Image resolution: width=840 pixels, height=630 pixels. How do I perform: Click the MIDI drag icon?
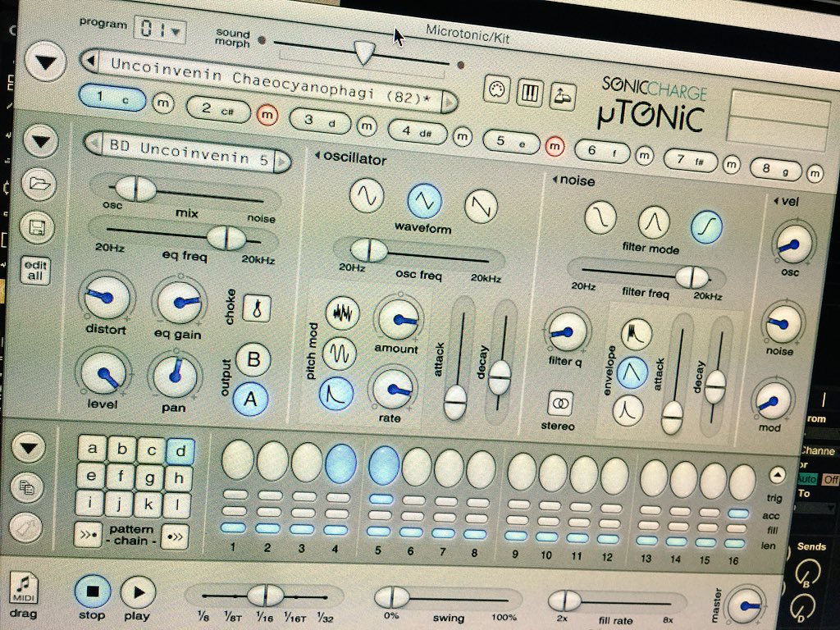pos(23,587)
